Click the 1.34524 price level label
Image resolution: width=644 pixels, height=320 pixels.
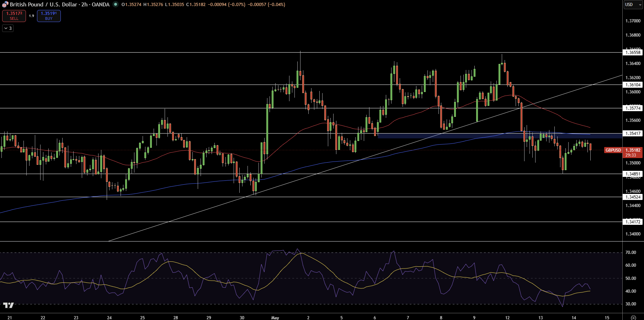coord(633,197)
